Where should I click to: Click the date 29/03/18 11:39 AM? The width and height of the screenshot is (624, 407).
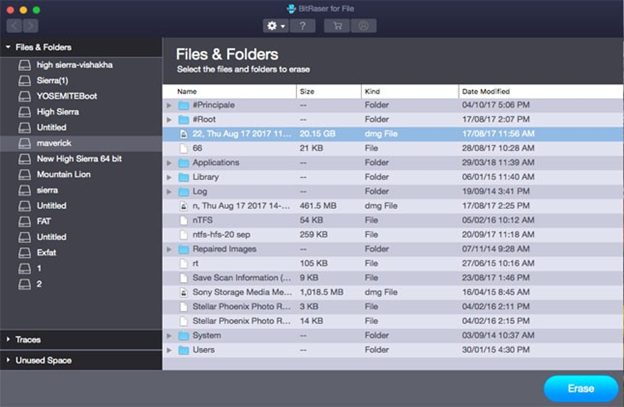(x=498, y=163)
